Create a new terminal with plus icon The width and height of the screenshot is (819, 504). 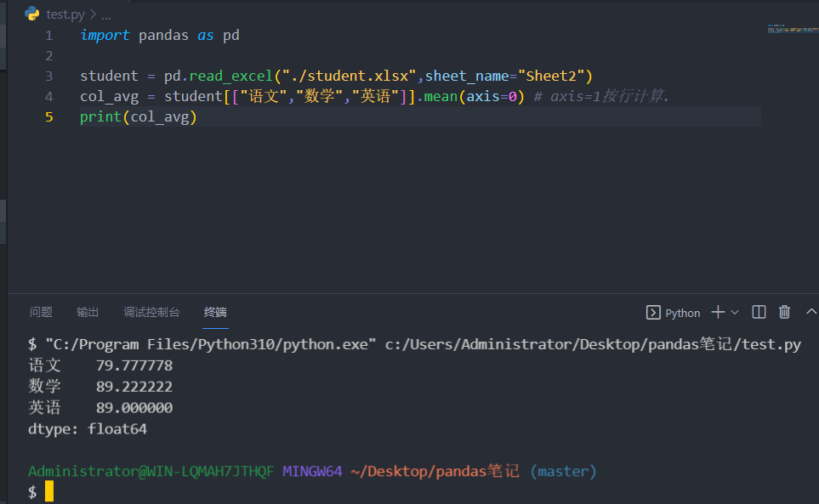718,313
